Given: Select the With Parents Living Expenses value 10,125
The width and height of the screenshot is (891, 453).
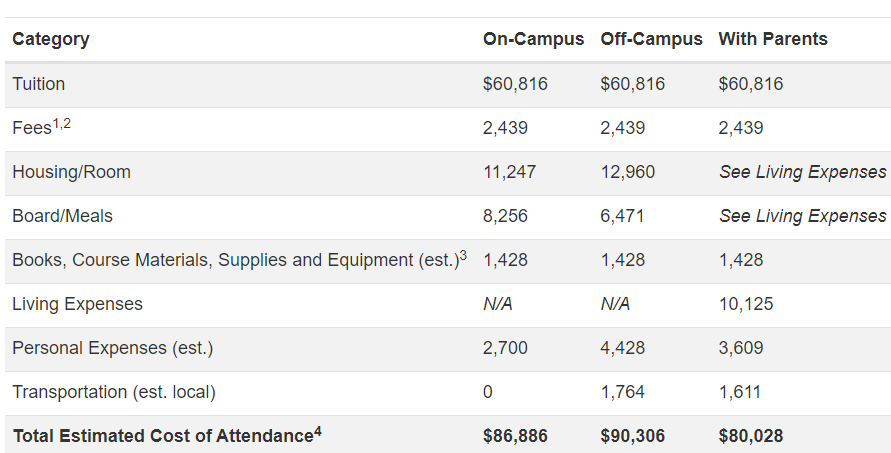Looking at the screenshot, I should pyautogui.click(x=746, y=304).
